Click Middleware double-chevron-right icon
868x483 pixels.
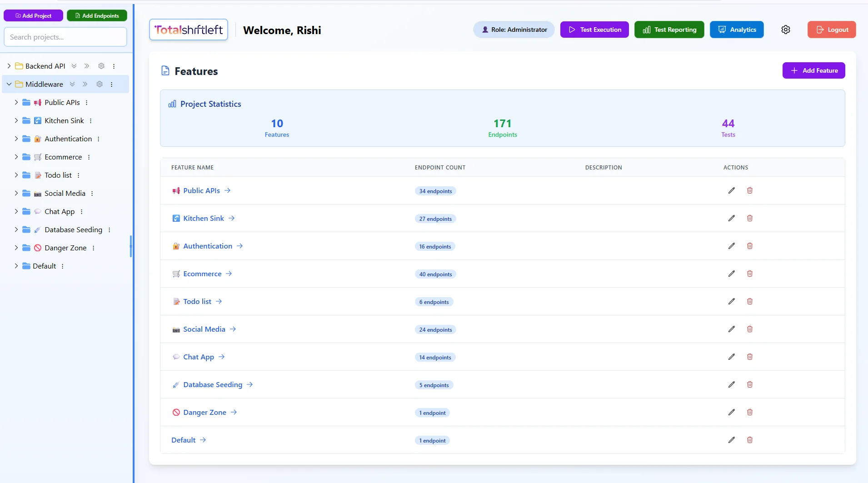85,84
